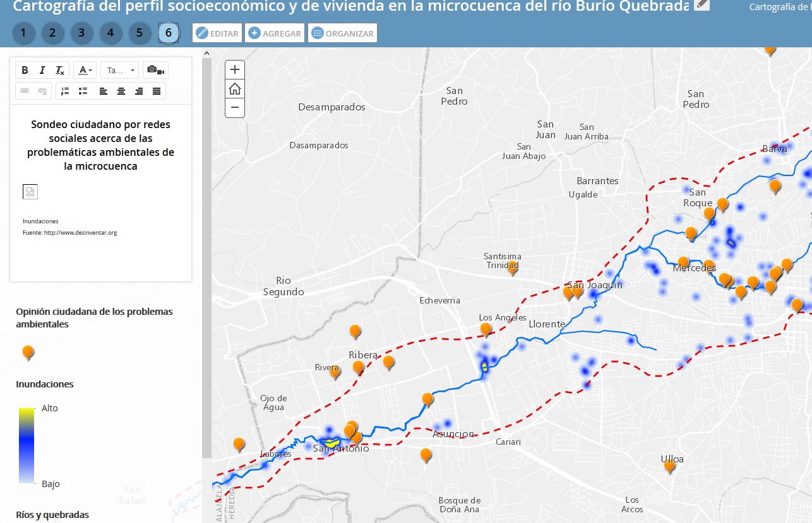The width and height of the screenshot is (812, 523).
Task: Click the orange pin near Los Angeles
Action: pos(486,329)
